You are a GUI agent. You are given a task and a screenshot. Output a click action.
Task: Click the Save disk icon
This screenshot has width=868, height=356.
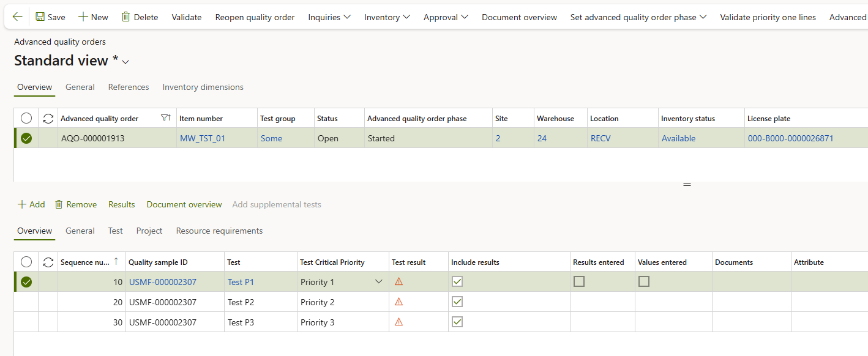coord(40,17)
